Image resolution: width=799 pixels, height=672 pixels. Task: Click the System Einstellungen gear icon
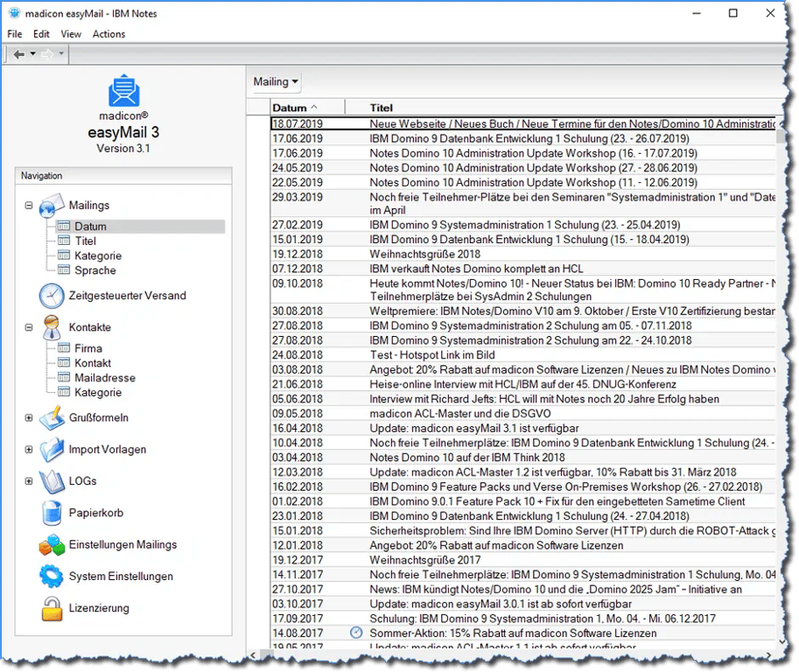pos(52,577)
